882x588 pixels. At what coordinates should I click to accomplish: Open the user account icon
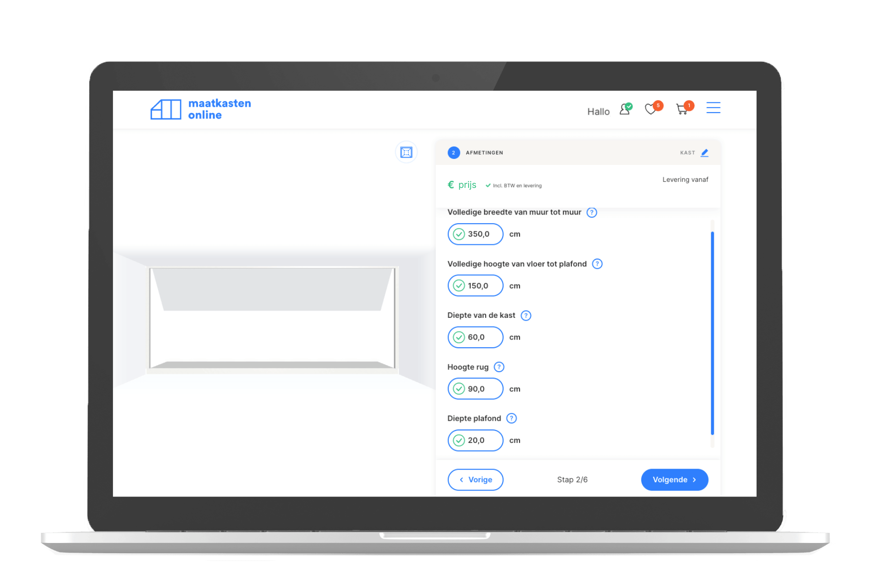pos(626,109)
